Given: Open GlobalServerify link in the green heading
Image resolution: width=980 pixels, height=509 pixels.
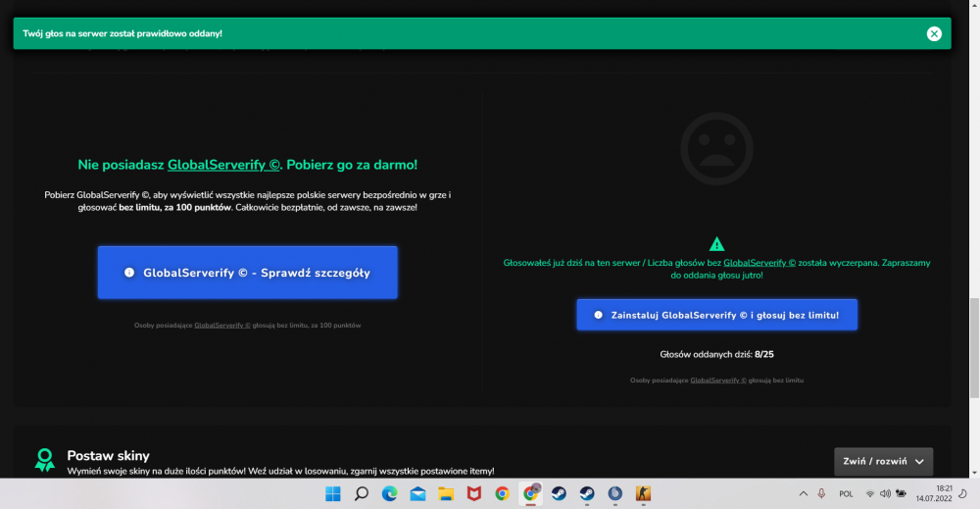Looking at the screenshot, I should [223, 165].
